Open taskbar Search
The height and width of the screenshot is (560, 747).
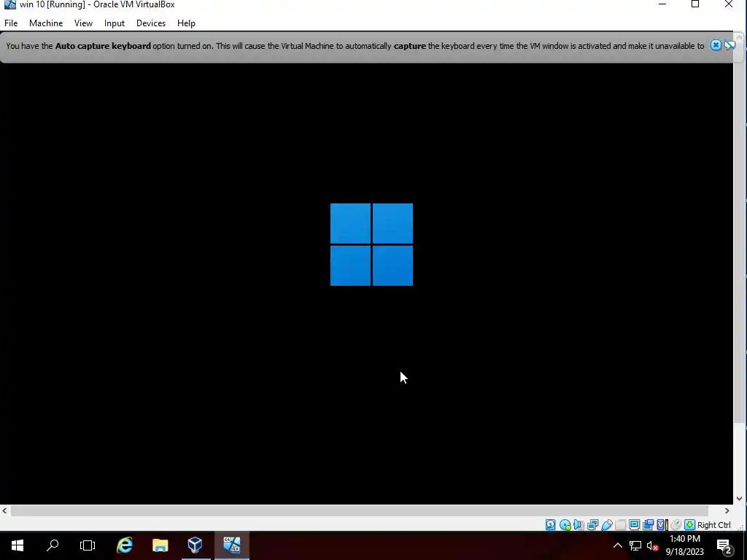click(53, 545)
